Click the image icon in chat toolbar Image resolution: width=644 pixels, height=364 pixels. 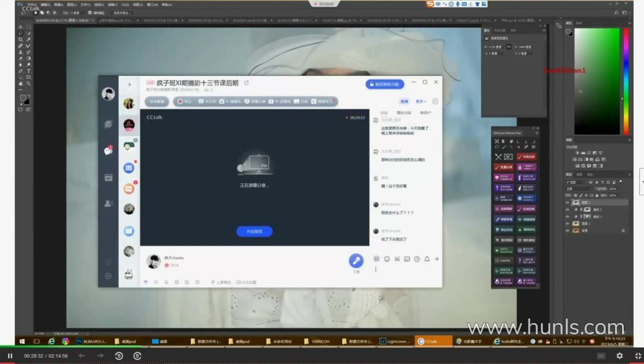pyautogui.click(x=407, y=259)
